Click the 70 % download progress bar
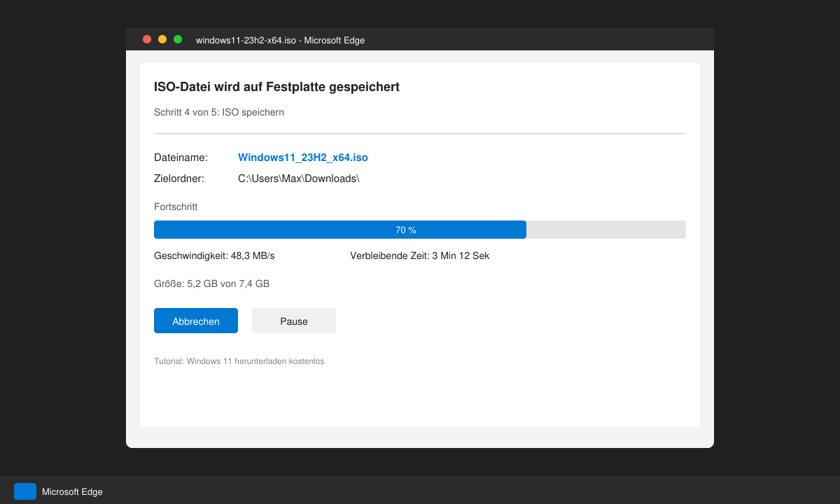Screen dimensions: 840x504 pyautogui.click(x=420, y=230)
